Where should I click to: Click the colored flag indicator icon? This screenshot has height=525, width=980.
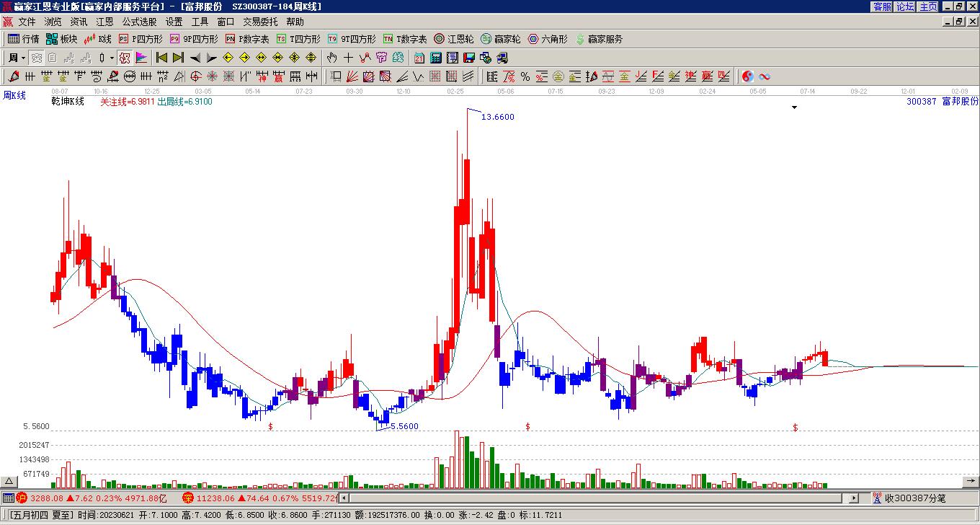pos(141,58)
